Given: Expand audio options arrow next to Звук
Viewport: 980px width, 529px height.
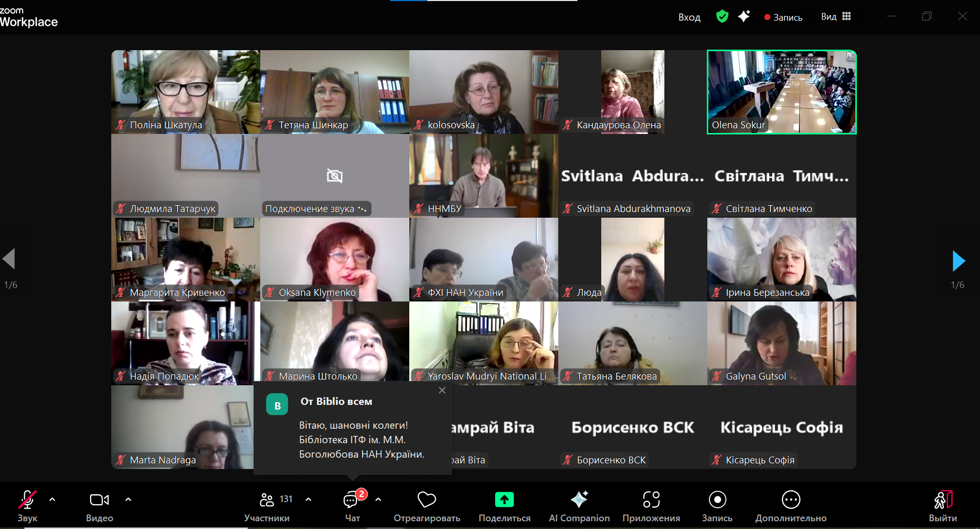Looking at the screenshot, I should (x=52, y=500).
